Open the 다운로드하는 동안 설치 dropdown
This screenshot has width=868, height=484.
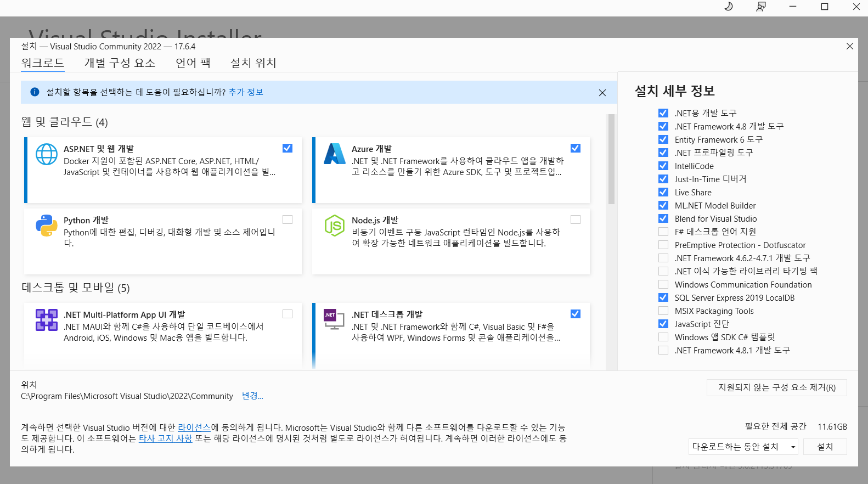point(743,447)
